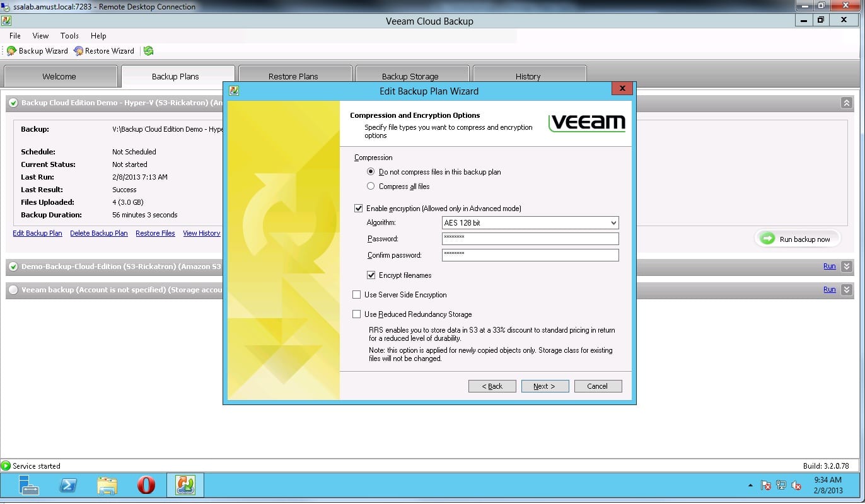Click the Next button in wizard
The image size is (865, 504).
point(545,386)
